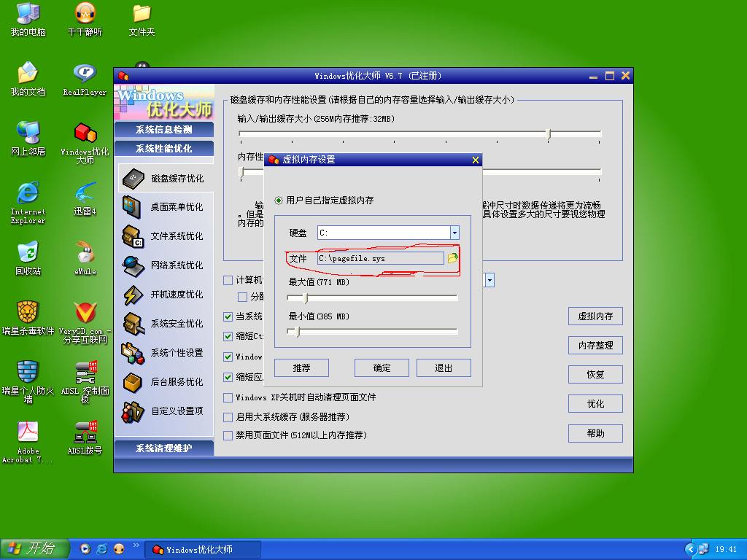Screen dimensions: 747x560
Task: Switch to the 系统清理维护 section
Action: coord(164,448)
